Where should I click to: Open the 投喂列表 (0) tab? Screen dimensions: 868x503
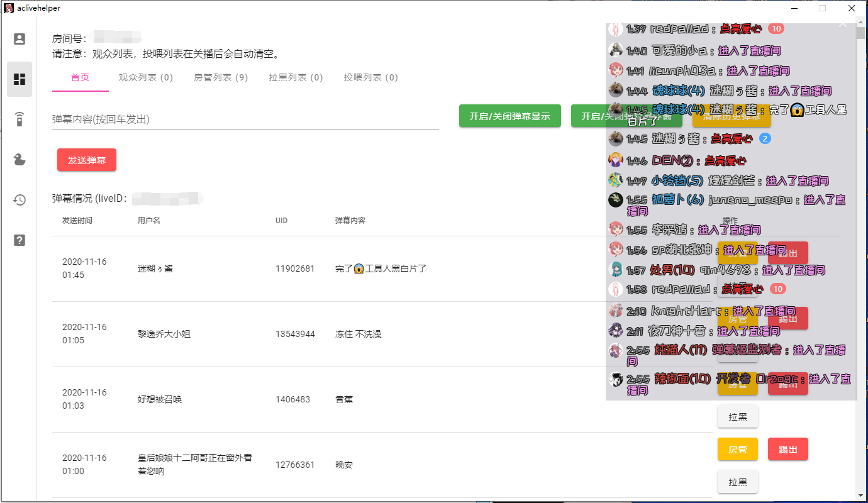tap(370, 77)
